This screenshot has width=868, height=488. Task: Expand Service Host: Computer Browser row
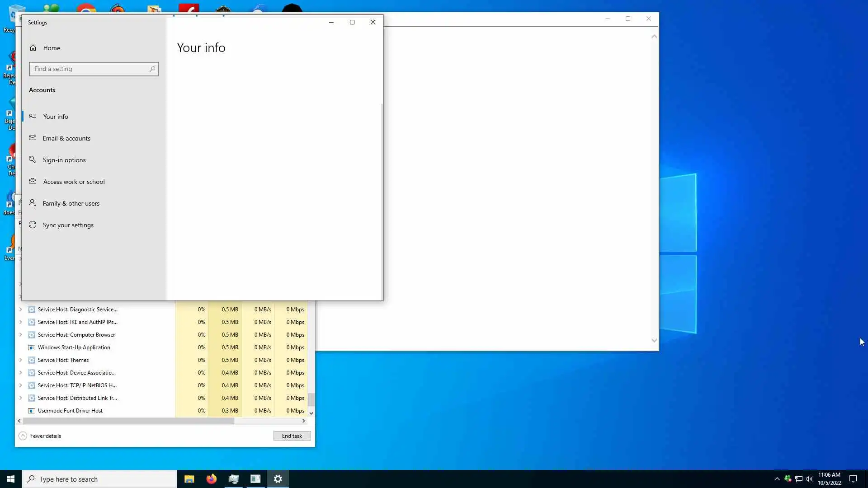point(20,335)
